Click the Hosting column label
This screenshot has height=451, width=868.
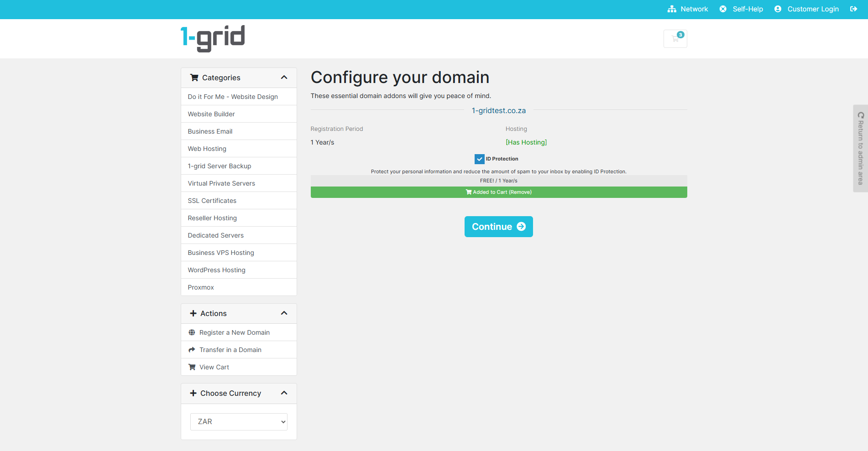point(516,129)
